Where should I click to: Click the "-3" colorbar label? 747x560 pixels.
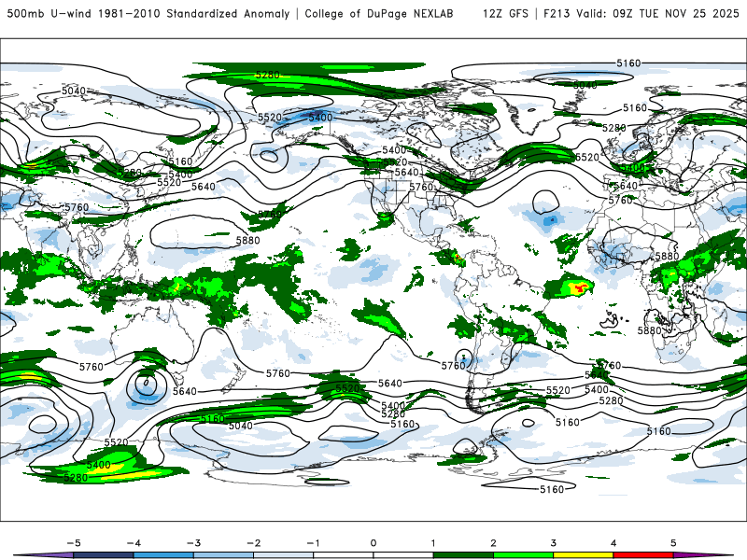click(193, 543)
